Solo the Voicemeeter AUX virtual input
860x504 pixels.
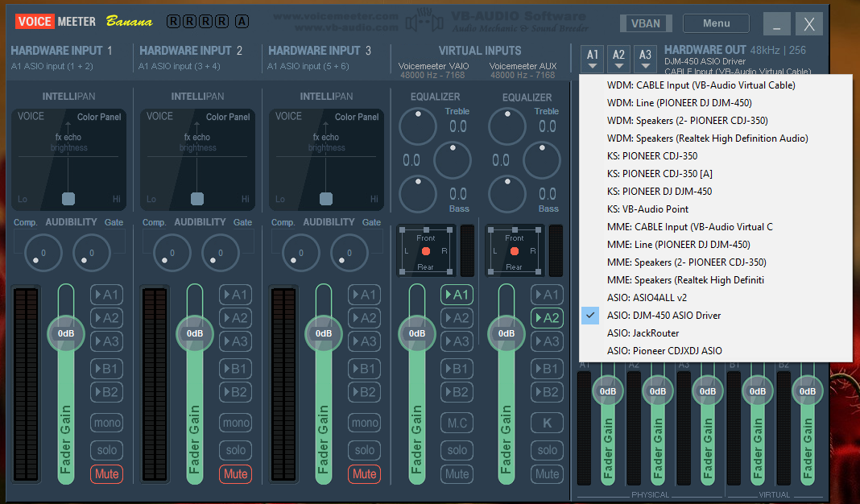tap(547, 450)
